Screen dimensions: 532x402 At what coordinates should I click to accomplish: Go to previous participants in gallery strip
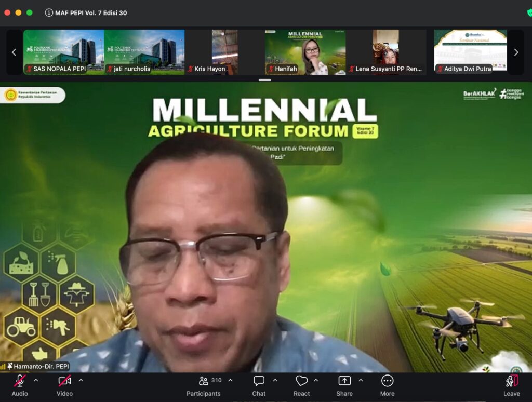click(x=14, y=52)
